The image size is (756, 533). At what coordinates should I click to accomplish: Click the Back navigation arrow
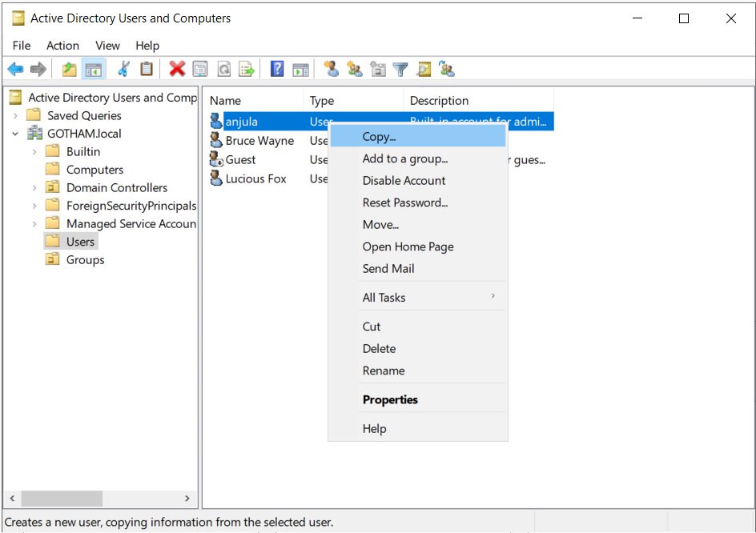[15, 69]
